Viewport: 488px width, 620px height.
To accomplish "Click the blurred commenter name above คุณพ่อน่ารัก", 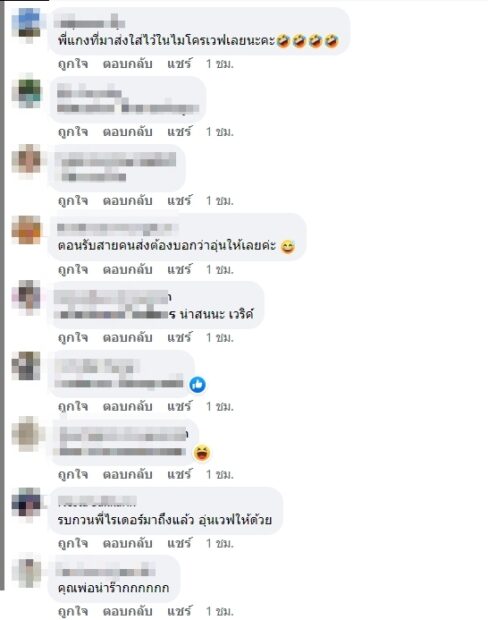I will [105, 571].
